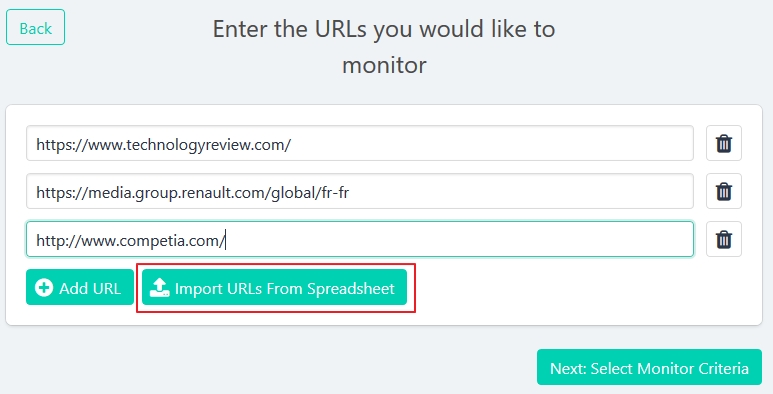
Task: Click the word 'monitor' in the heading
Action: tap(384, 65)
